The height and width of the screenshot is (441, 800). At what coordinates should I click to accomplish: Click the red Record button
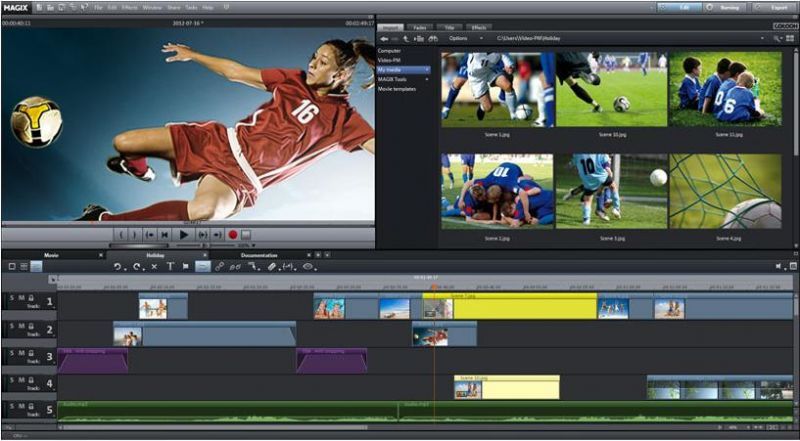tap(233, 235)
